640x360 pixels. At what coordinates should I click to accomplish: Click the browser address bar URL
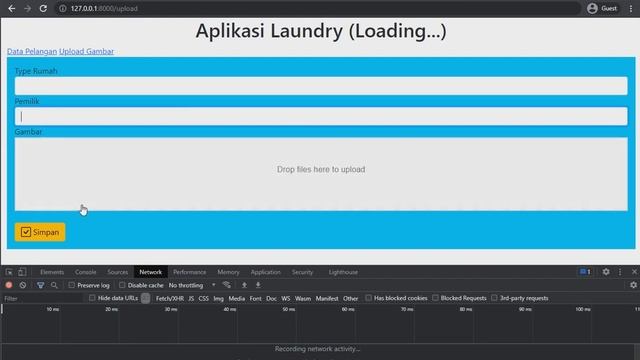[104, 8]
